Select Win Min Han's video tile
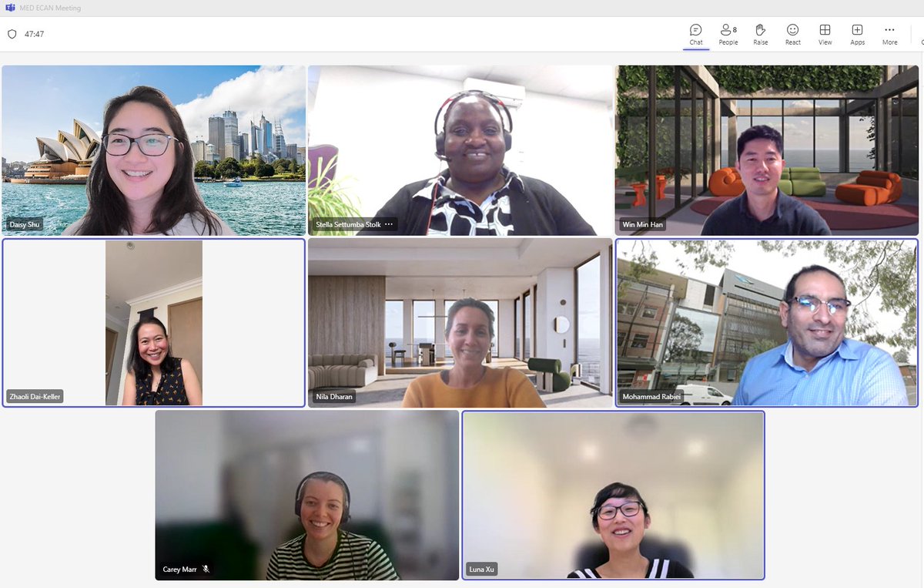This screenshot has width=924, height=588. [767, 150]
